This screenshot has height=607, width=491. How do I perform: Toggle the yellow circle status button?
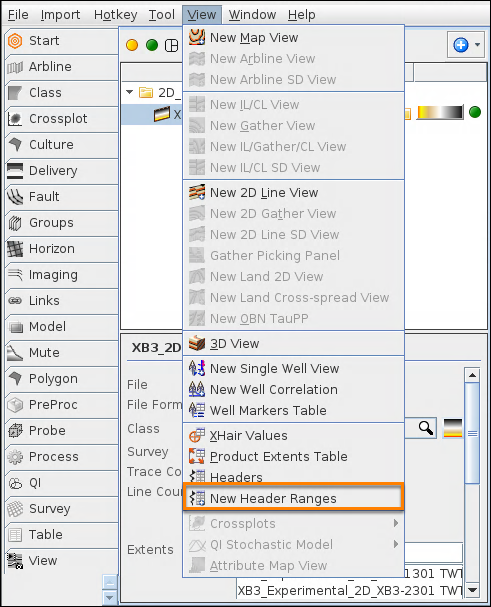(x=132, y=45)
